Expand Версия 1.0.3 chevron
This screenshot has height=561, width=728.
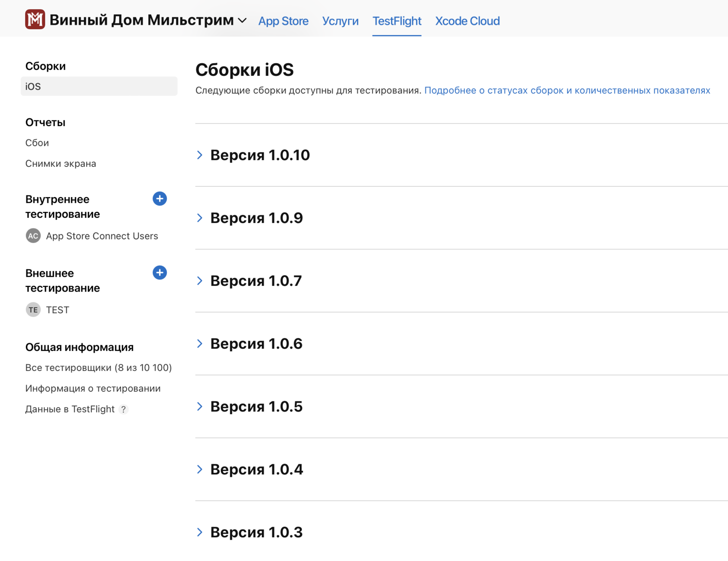click(x=200, y=532)
